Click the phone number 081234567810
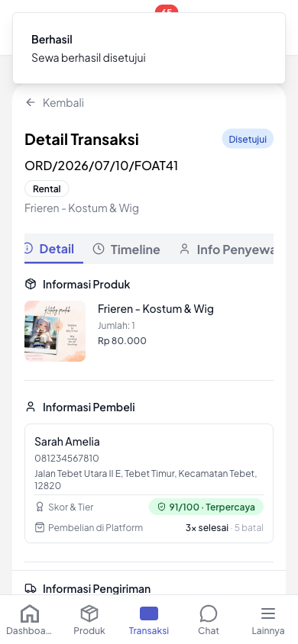Image resolution: width=298 pixels, height=644 pixels. coord(66,459)
